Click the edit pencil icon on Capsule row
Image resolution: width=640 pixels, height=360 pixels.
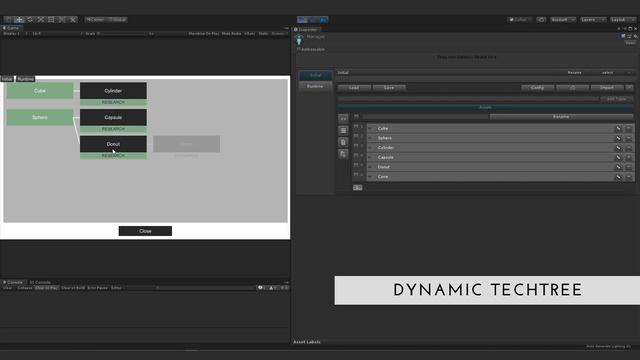click(618, 158)
